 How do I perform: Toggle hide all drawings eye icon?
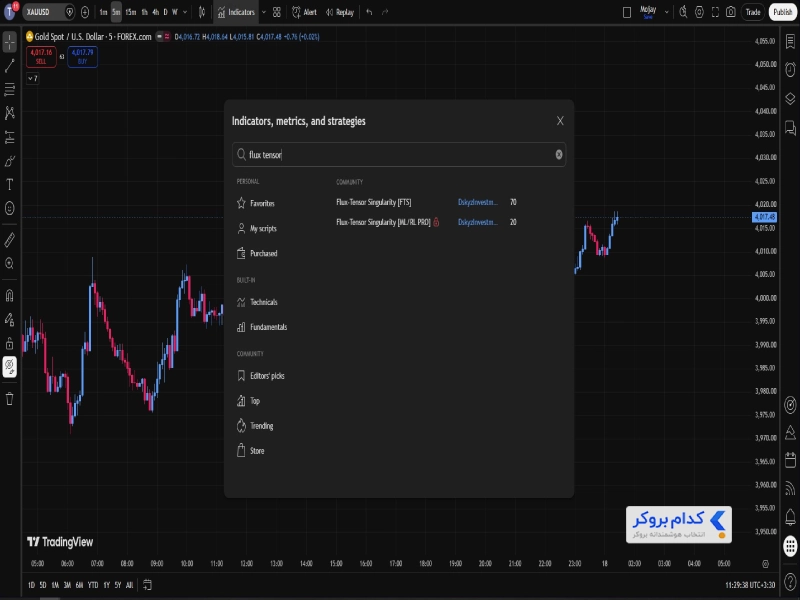(10, 367)
